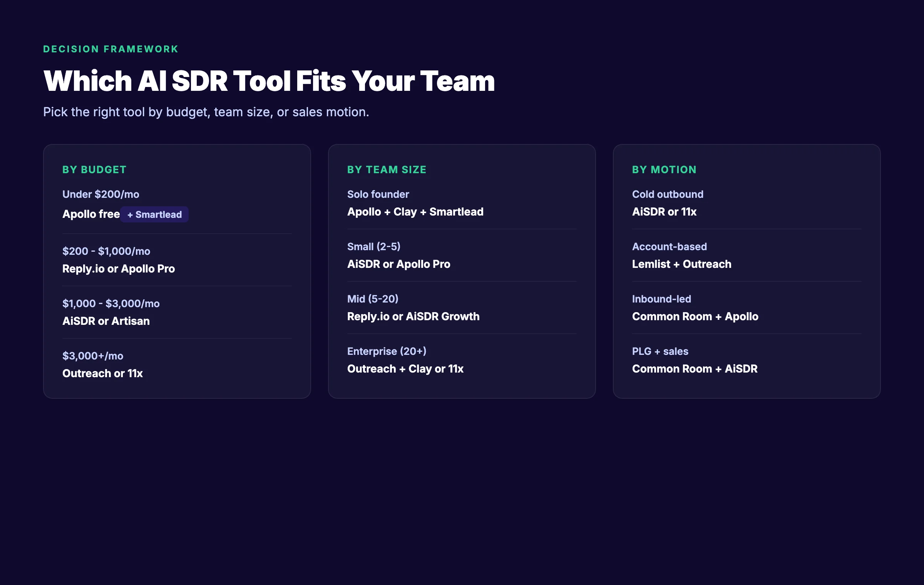Screen dimensions: 924x585
Task: Select the 'Cold outbound' label
Action: click(x=668, y=194)
